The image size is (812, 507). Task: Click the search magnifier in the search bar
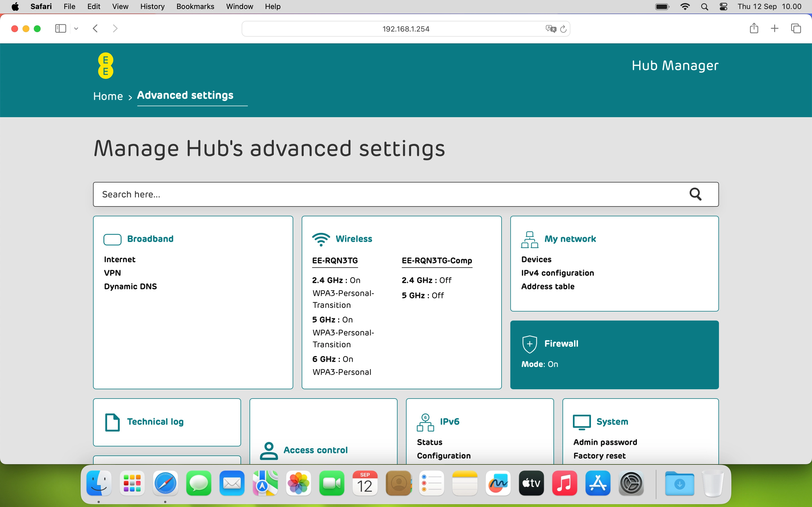[x=696, y=194]
